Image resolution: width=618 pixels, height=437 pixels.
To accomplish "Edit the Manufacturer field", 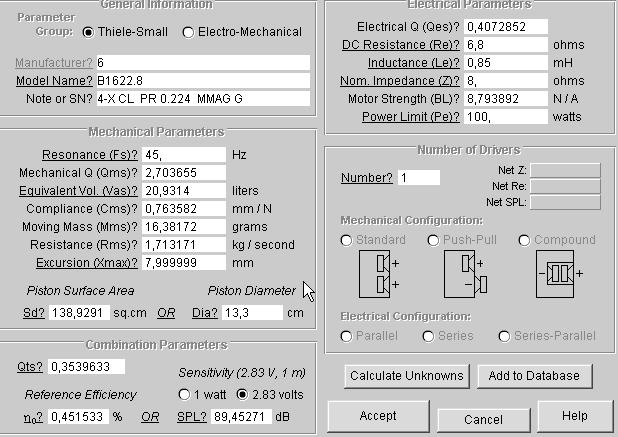I will [x=203, y=63].
